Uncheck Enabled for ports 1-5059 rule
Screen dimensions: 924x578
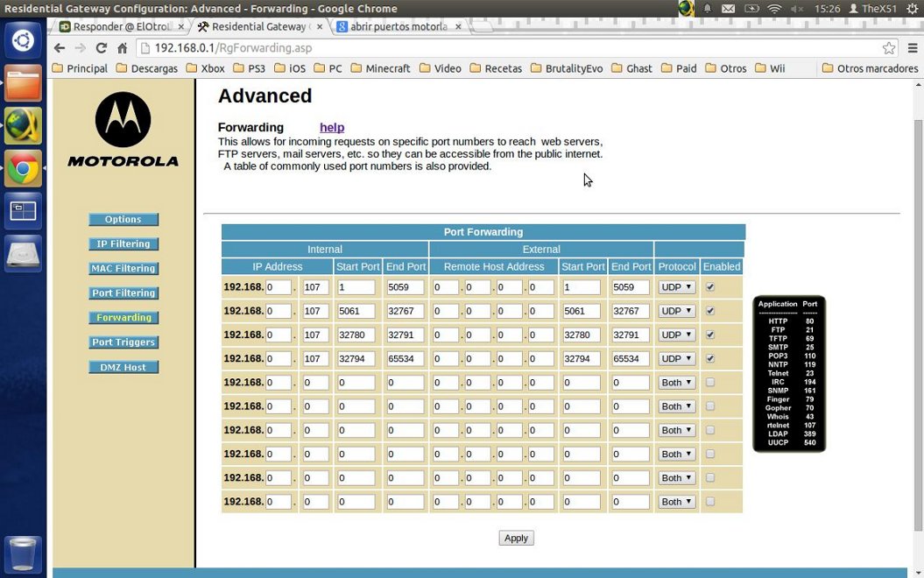pyautogui.click(x=710, y=287)
